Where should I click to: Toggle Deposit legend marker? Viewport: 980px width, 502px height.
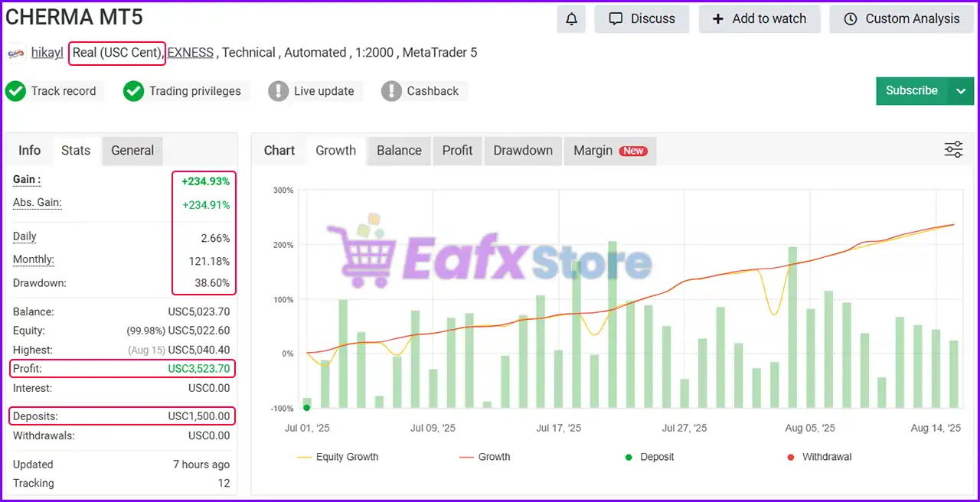pyautogui.click(x=649, y=457)
